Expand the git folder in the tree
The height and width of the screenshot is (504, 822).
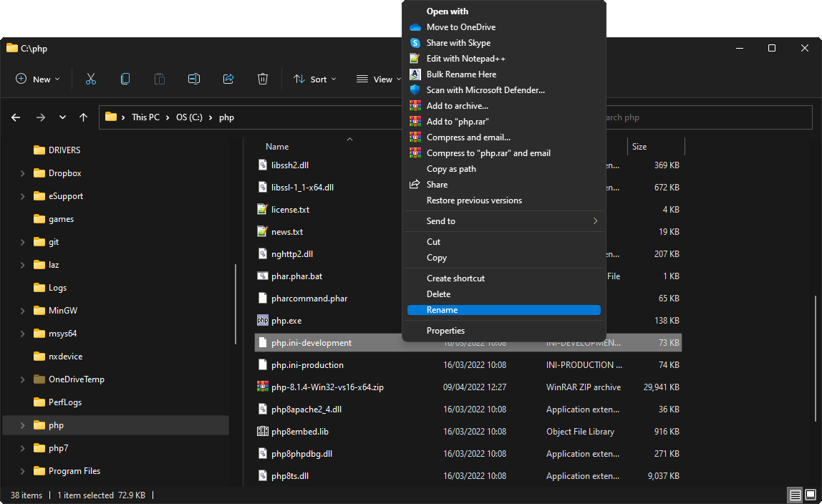pos(22,242)
